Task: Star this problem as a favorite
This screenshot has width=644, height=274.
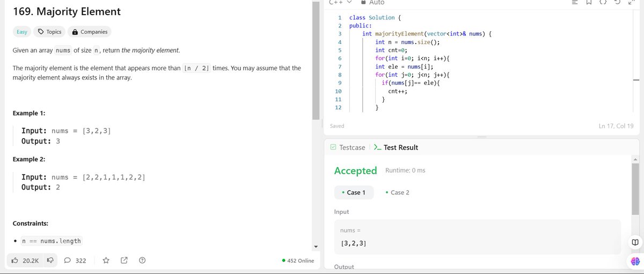Action: [106, 261]
